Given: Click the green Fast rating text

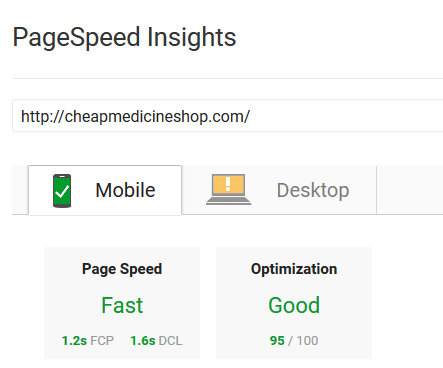Looking at the screenshot, I should [x=122, y=305].
